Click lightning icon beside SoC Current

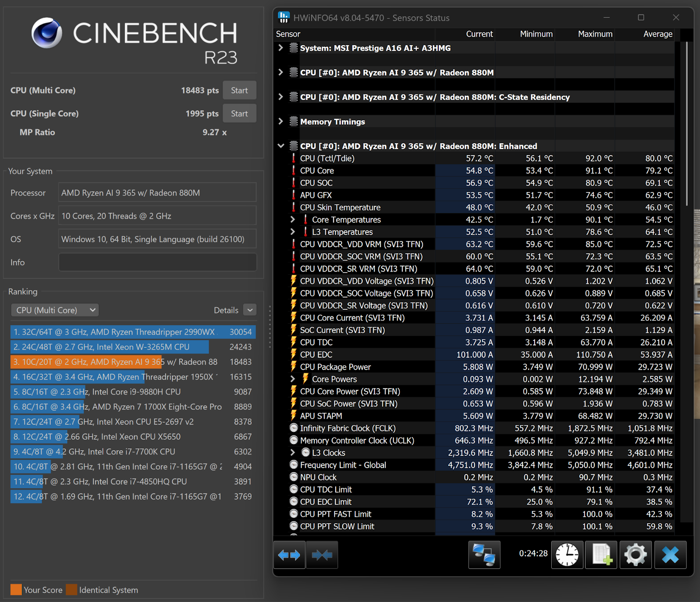coord(294,330)
